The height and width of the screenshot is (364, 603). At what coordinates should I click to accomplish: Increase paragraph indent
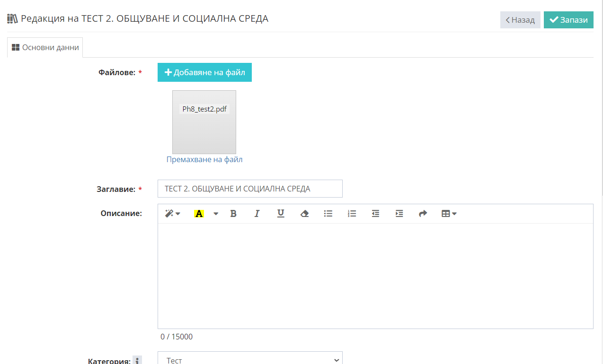399,214
